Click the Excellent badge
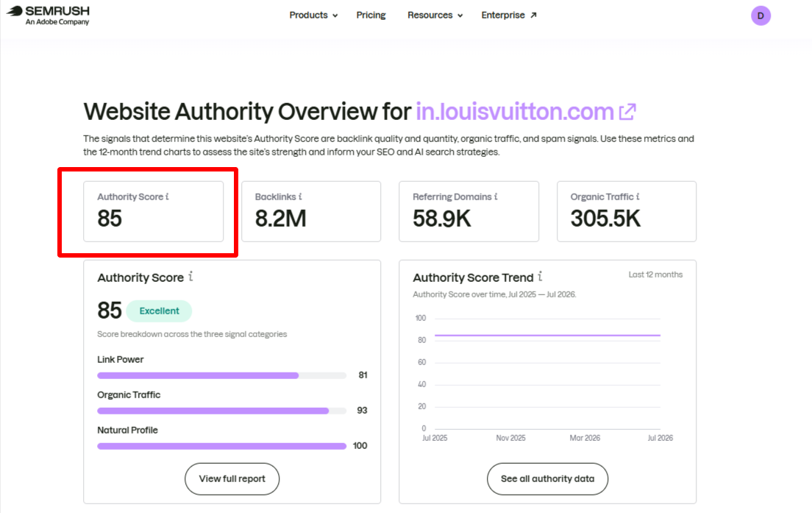Image resolution: width=812 pixels, height=513 pixels. pos(159,311)
